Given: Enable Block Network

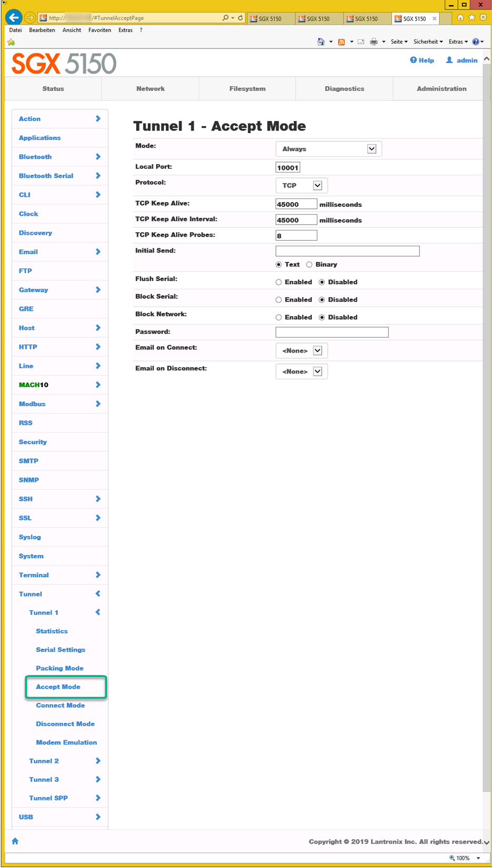Looking at the screenshot, I should click(279, 318).
